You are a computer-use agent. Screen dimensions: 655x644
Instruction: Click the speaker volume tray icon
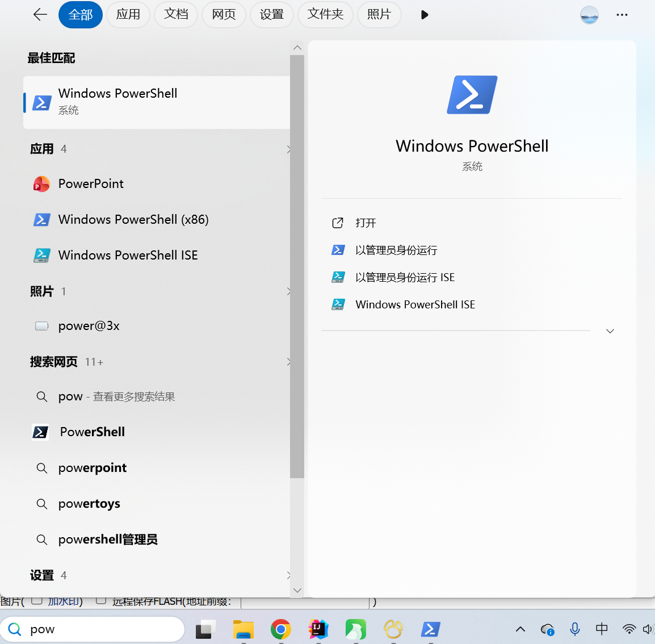(648, 629)
